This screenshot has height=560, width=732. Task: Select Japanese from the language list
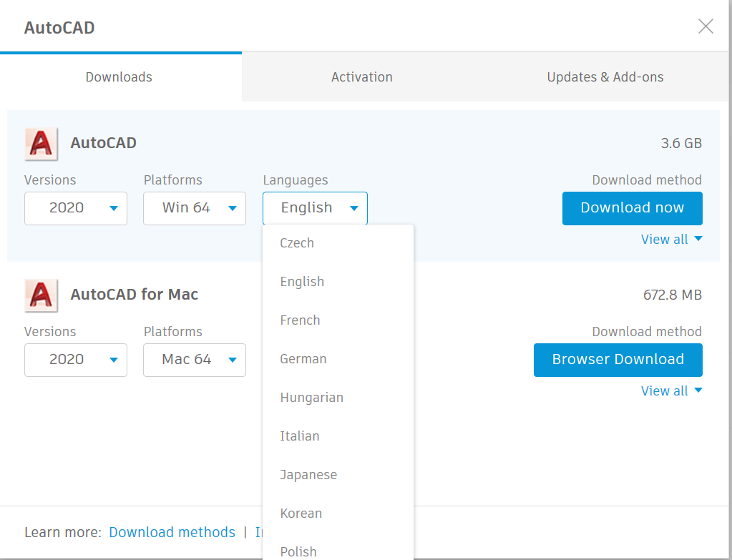coord(308,474)
